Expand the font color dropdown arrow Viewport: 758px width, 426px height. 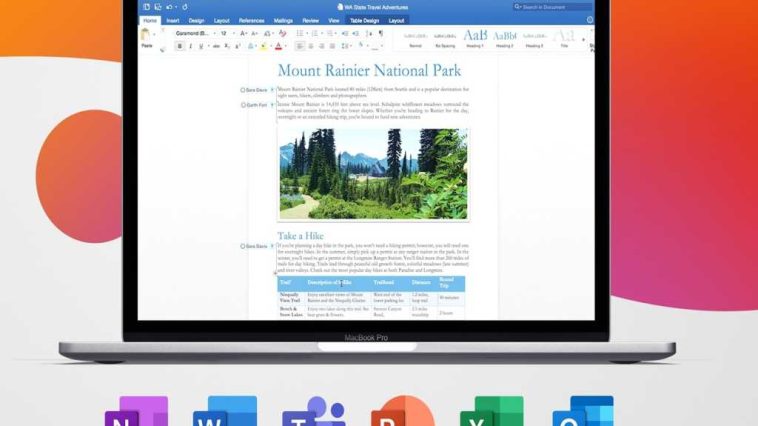point(285,46)
